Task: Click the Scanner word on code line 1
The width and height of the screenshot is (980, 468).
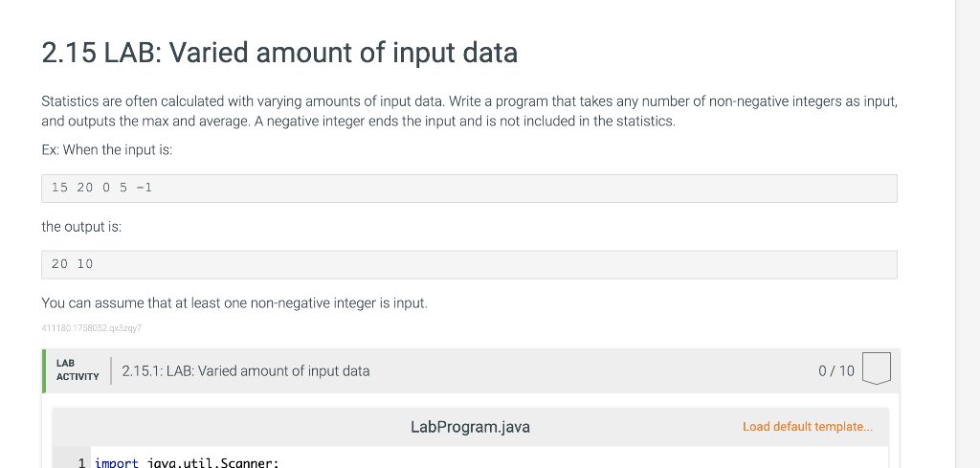Action: click(247, 462)
